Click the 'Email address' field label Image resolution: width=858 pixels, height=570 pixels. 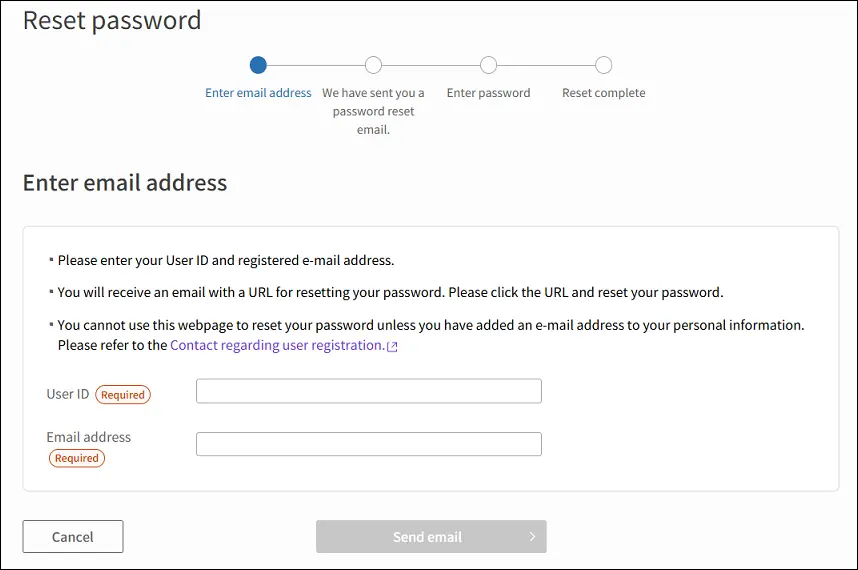89,437
